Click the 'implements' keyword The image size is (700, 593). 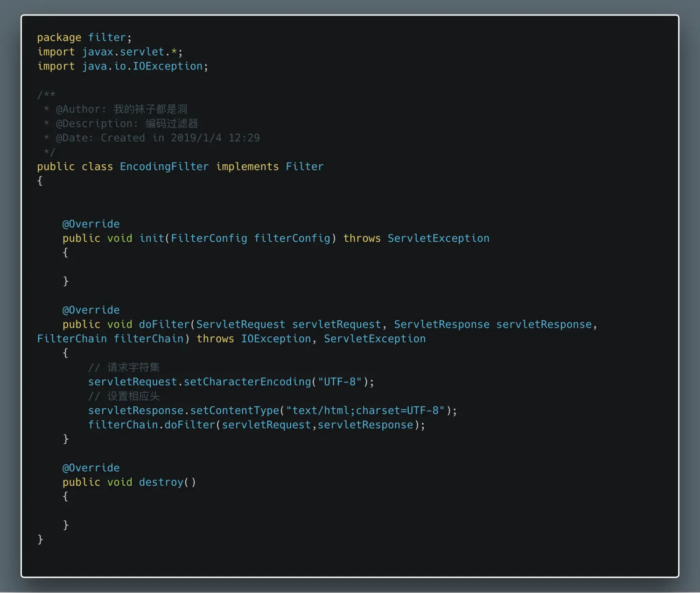click(247, 167)
